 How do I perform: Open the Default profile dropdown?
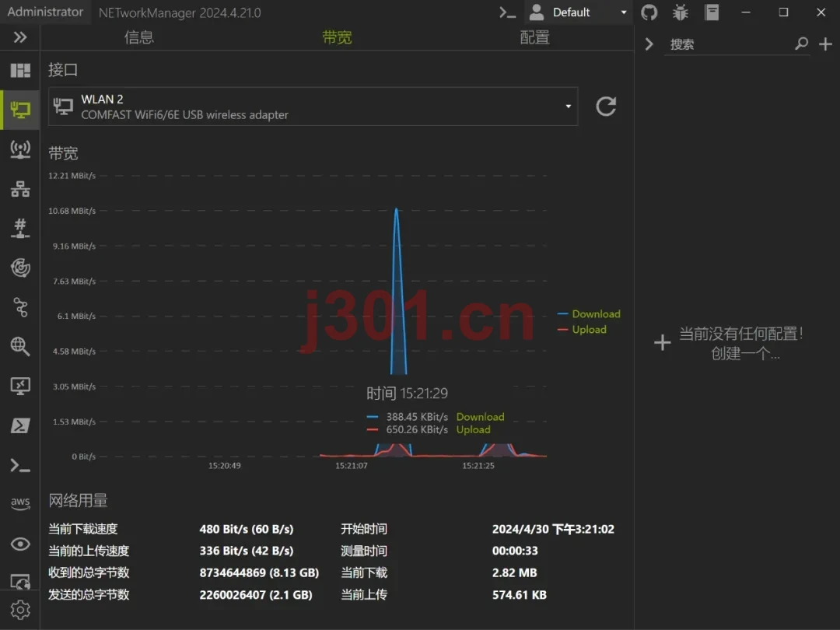pos(579,12)
